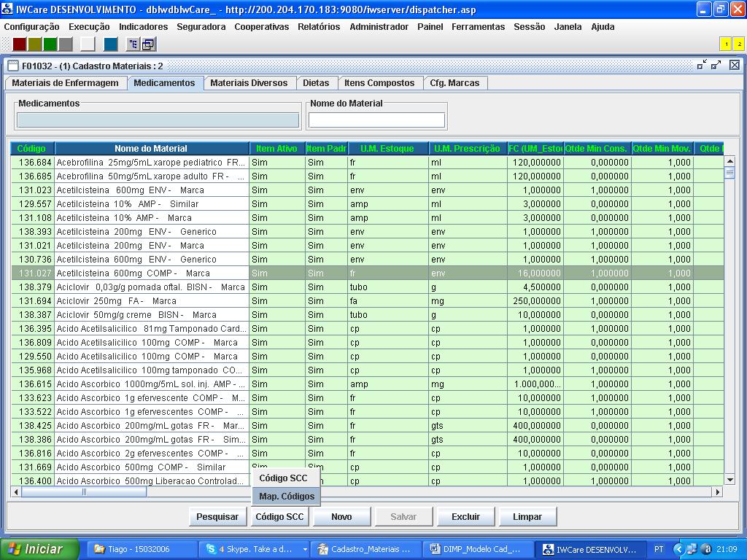Click the blue toolbar square icon
Image resolution: width=747 pixels, height=560 pixels.
110,44
